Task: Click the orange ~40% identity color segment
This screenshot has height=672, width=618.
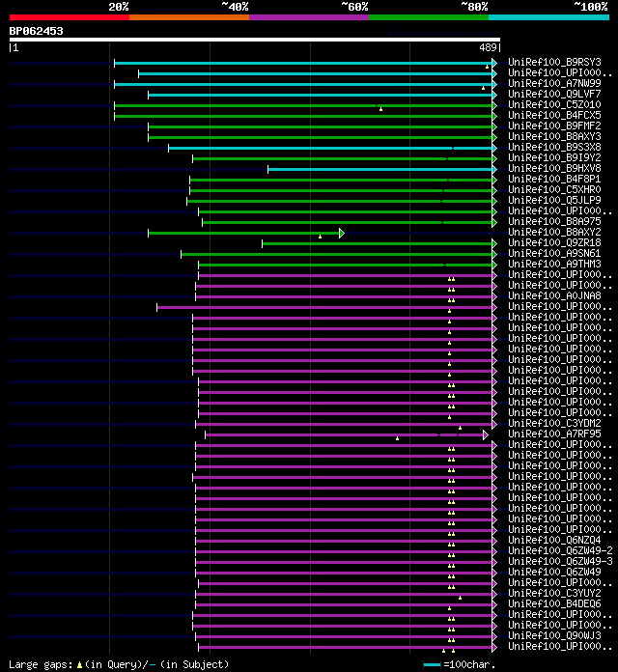Action: click(189, 17)
